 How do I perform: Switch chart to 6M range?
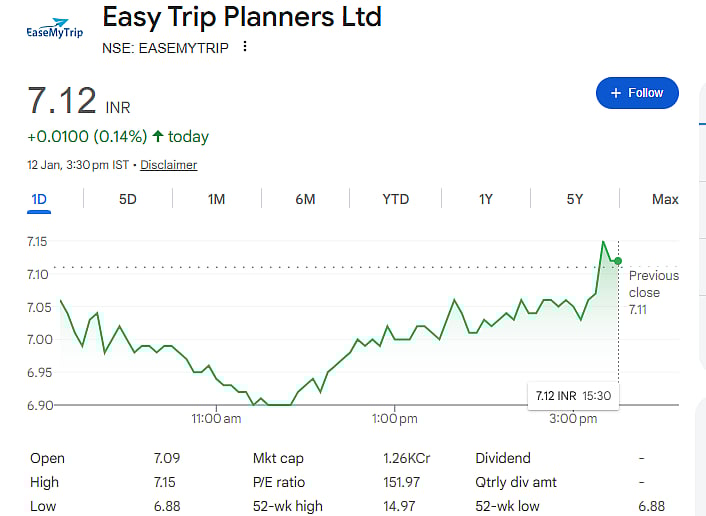[x=305, y=199]
